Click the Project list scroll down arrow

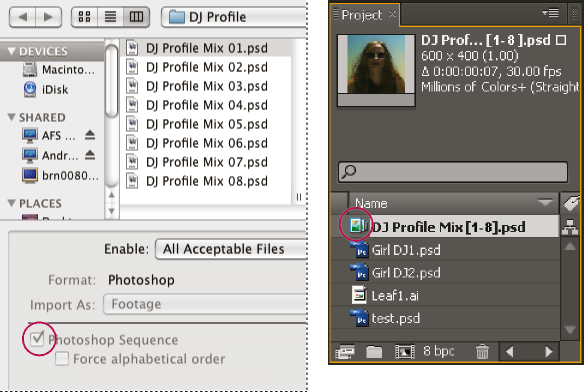coord(570,329)
